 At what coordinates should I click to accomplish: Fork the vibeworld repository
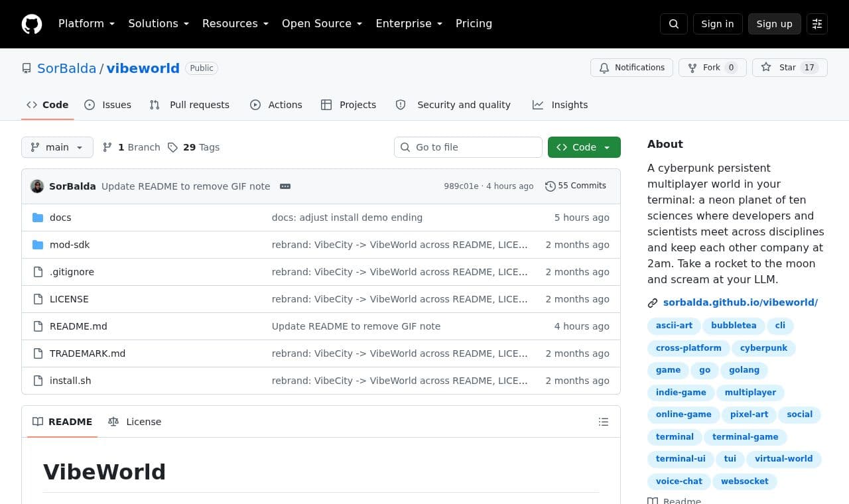(712, 68)
